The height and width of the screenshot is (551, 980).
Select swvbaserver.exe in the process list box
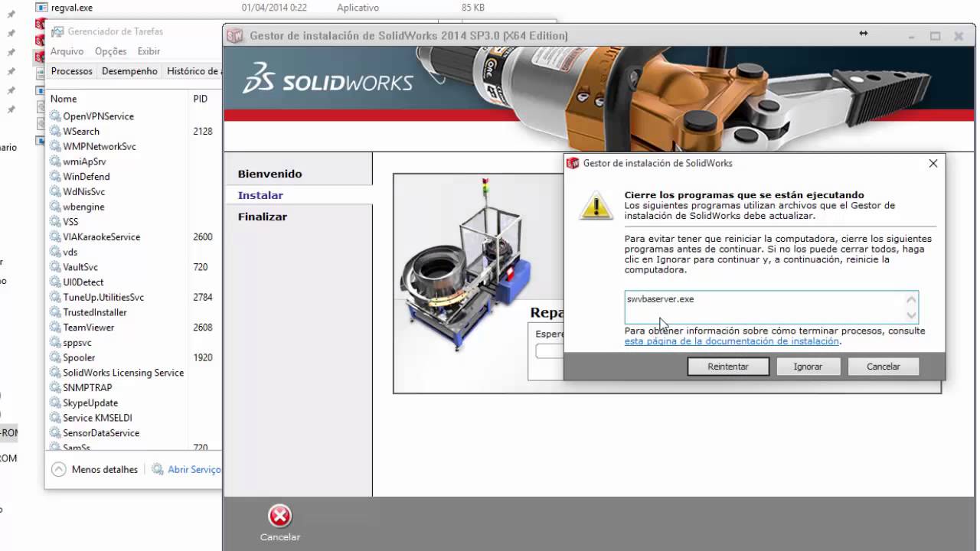pyautogui.click(x=660, y=299)
